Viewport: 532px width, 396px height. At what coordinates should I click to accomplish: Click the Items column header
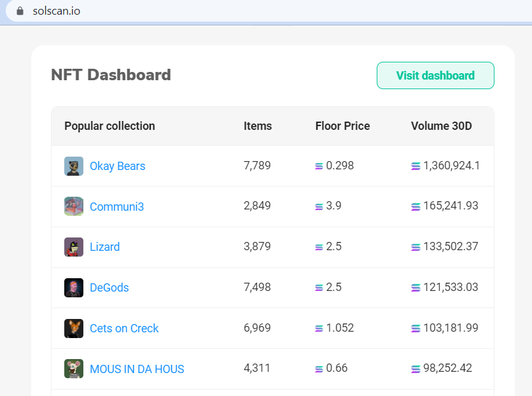pos(258,126)
